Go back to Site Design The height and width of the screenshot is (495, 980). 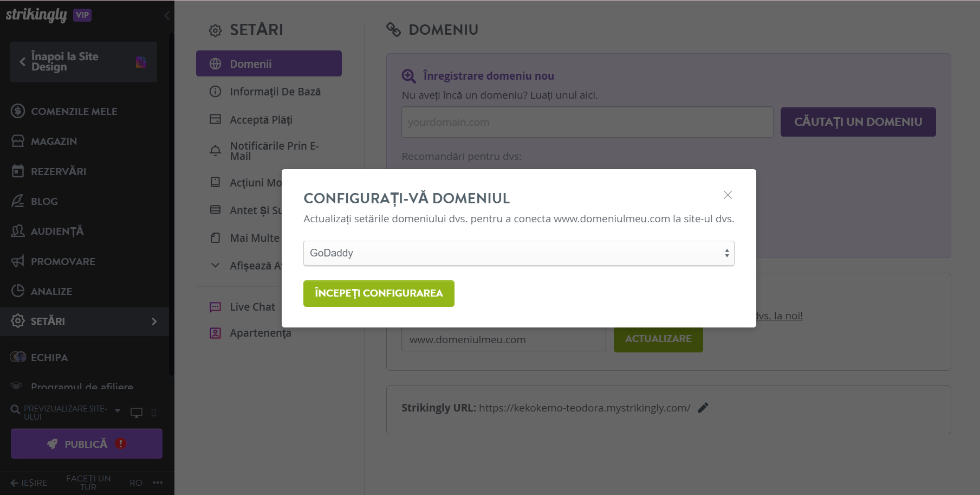[x=83, y=62]
